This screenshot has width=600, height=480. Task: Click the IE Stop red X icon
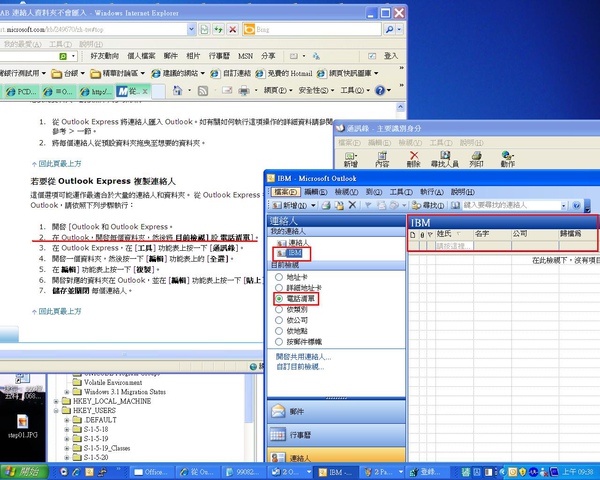point(232,29)
